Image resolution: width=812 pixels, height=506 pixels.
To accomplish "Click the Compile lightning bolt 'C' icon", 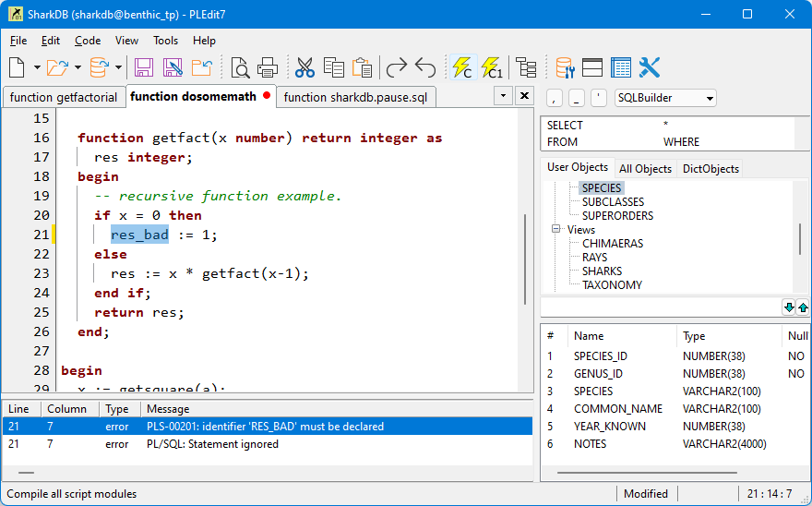I will coord(461,67).
